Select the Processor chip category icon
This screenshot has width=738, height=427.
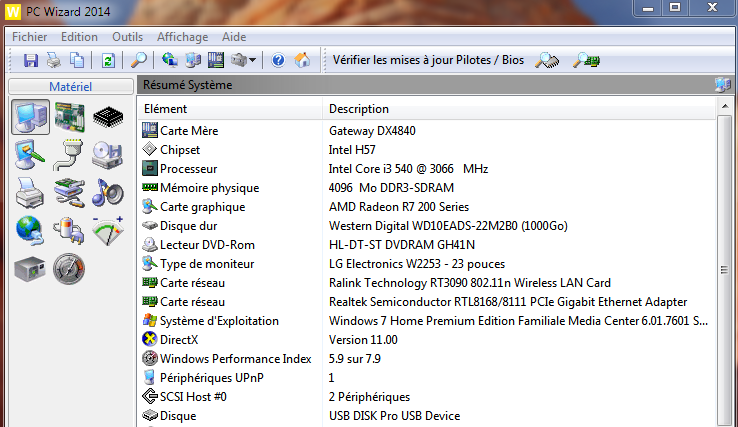(x=108, y=117)
